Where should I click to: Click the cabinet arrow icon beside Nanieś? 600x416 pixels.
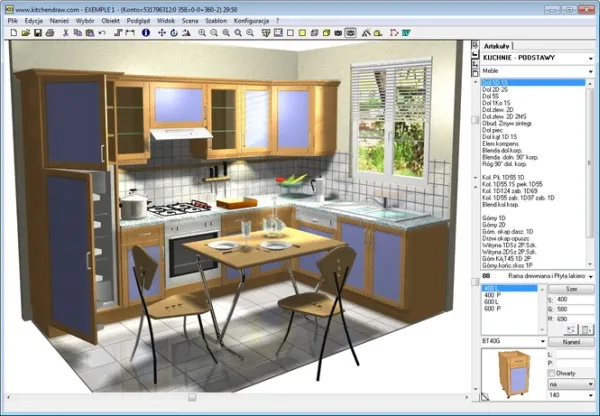[x=587, y=330]
